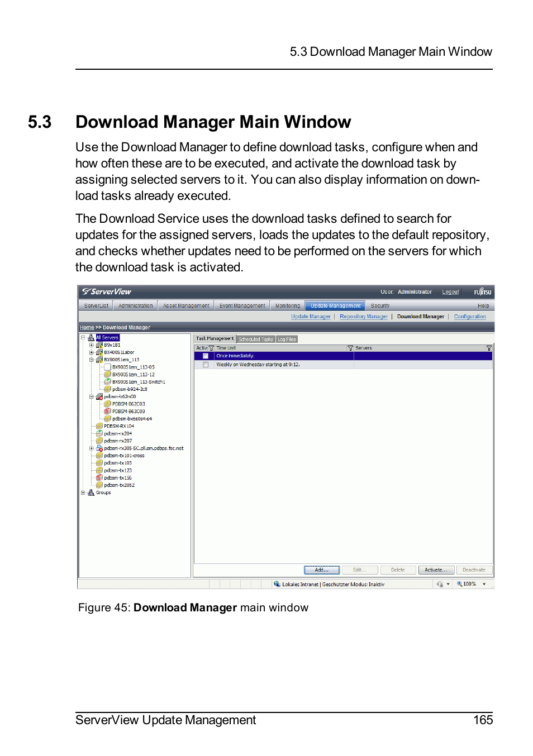Image resolution: width=533 pixels, height=756 pixels.
Task: Click the Logout link
Action: (450, 292)
